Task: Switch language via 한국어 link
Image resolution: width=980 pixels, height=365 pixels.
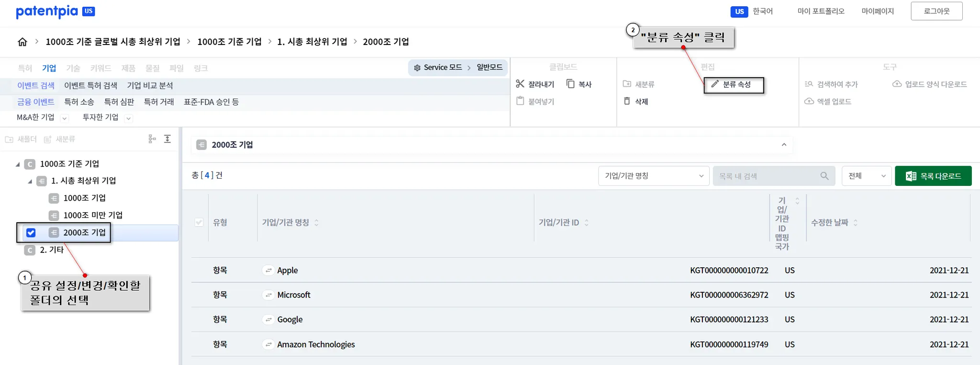Action: pyautogui.click(x=763, y=11)
